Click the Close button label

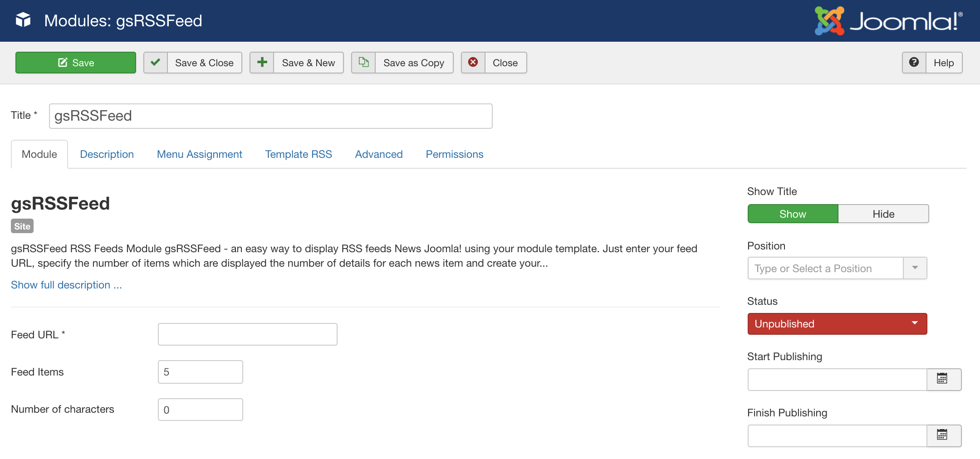pos(505,63)
